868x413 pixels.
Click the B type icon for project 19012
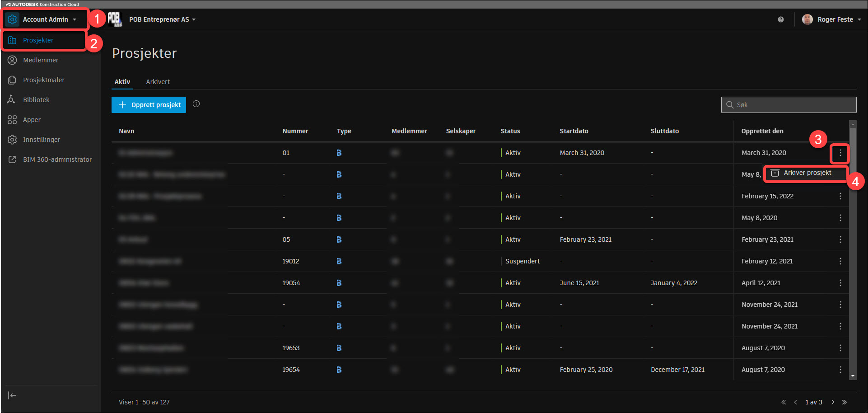tap(339, 261)
